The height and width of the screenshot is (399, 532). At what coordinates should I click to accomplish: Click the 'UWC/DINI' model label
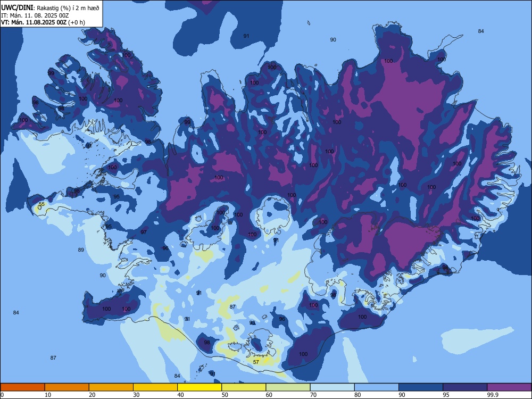(17, 8)
